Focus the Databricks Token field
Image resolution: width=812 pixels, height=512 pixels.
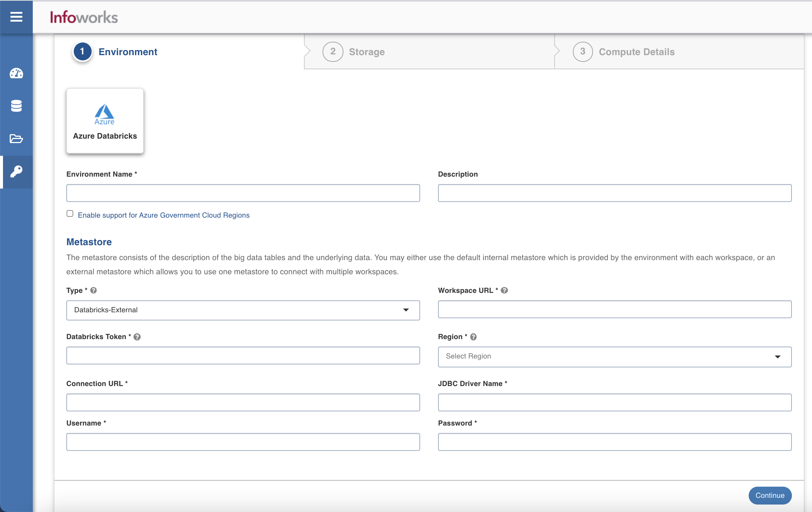coord(243,355)
